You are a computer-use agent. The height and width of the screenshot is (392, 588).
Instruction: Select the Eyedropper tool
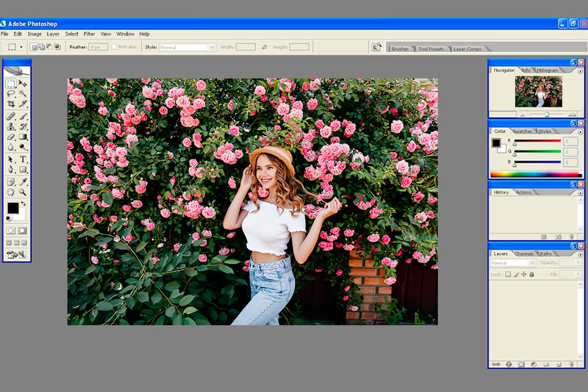(x=23, y=181)
